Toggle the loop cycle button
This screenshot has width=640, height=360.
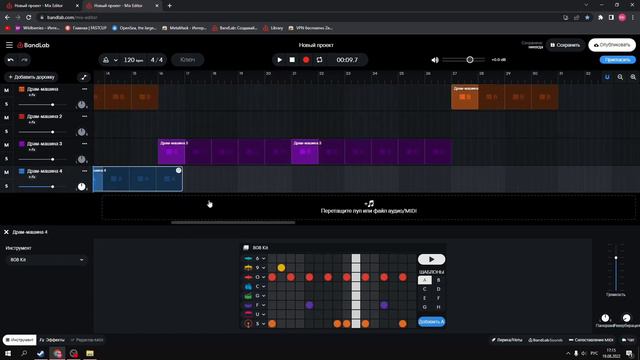320,60
